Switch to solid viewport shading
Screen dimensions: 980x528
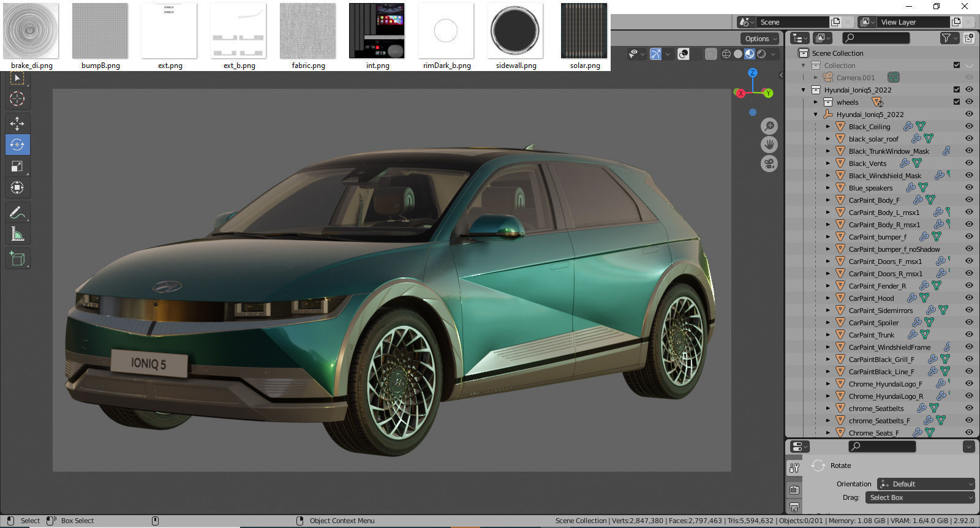tap(738, 54)
